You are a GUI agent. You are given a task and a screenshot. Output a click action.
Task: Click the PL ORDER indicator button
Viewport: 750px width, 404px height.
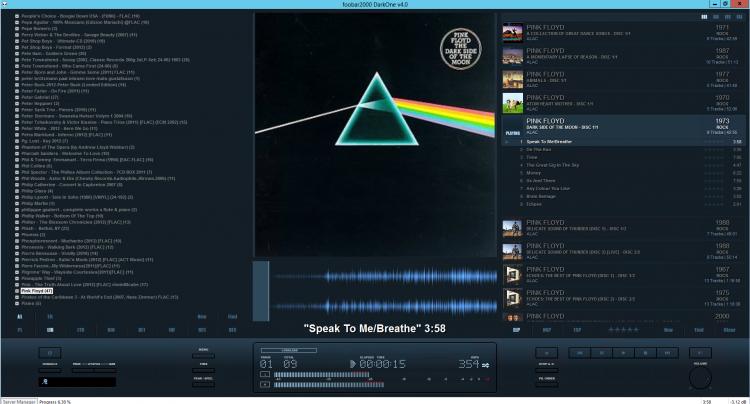(x=546, y=383)
